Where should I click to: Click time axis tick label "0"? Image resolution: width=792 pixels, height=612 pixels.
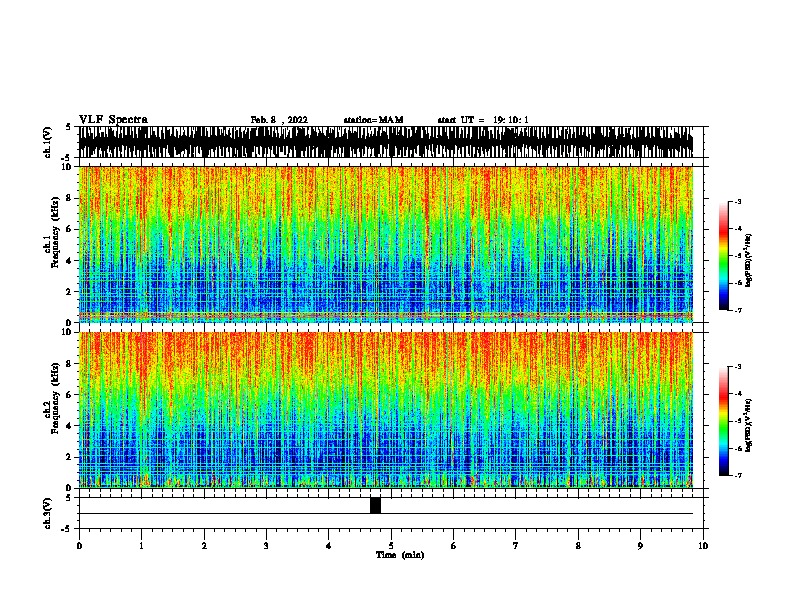click(79, 546)
